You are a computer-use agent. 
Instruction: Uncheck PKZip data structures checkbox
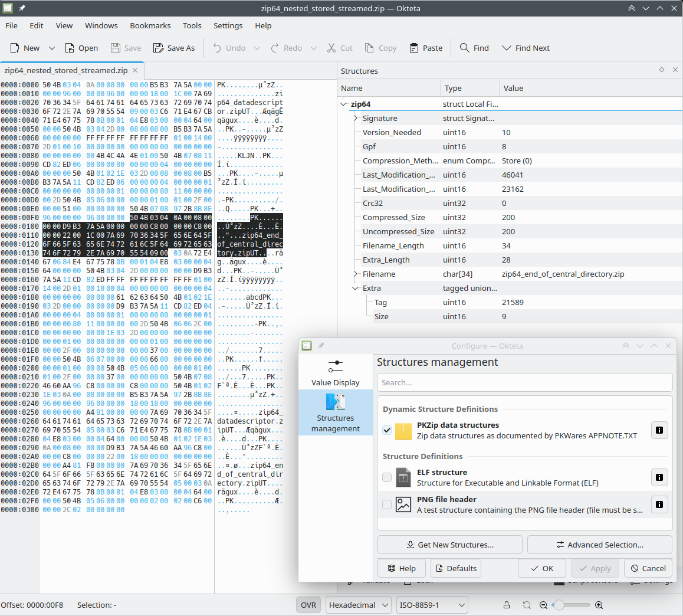click(387, 430)
